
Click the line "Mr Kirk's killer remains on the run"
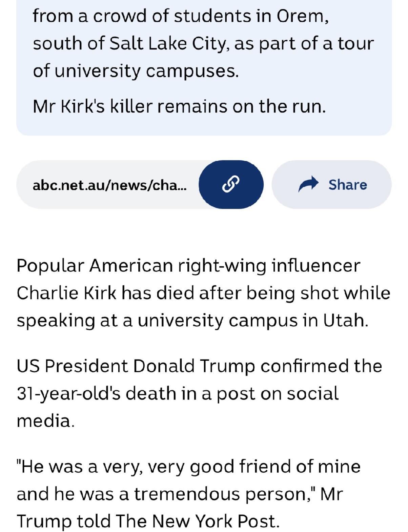coord(179,106)
